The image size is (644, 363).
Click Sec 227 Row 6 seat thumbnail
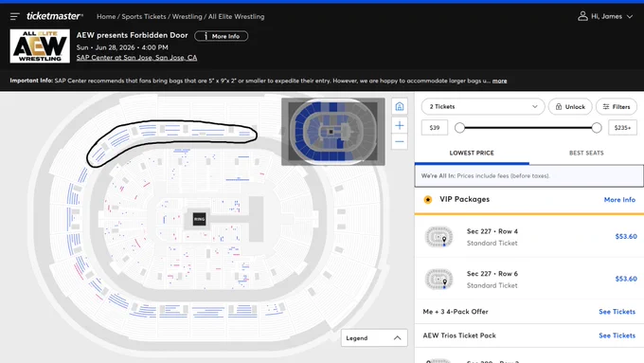pyautogui.click(x=439, y=280)
